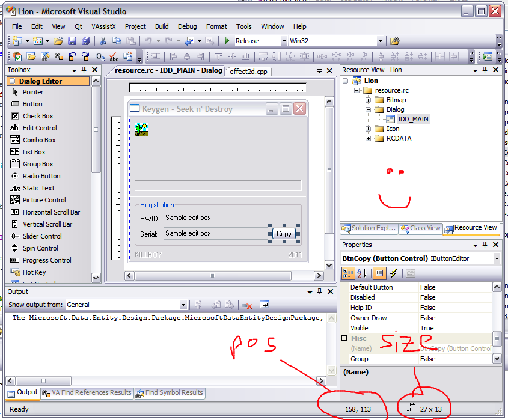Click the Open File folder icon
The image size is (508, 420).
click(58, 41)
